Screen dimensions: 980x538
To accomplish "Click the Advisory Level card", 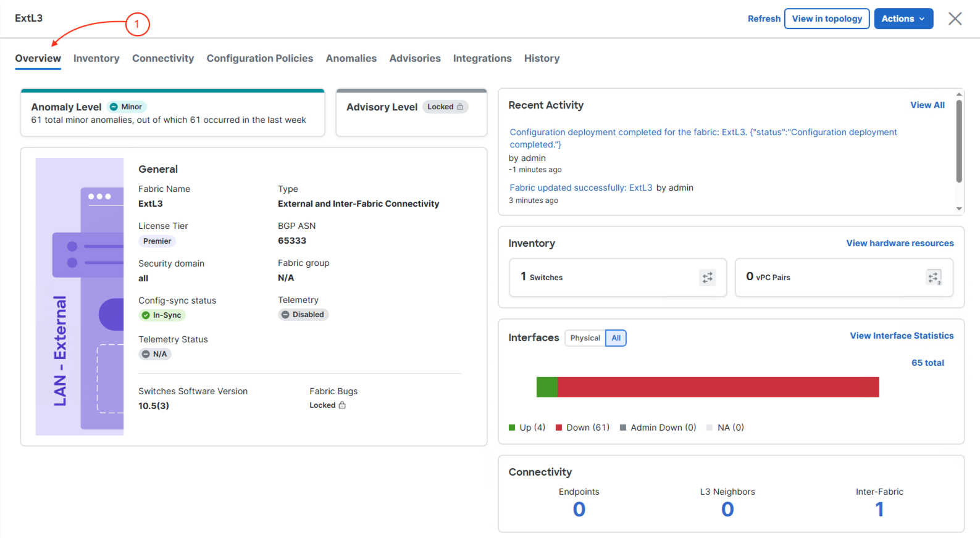I will pos(411,113).
